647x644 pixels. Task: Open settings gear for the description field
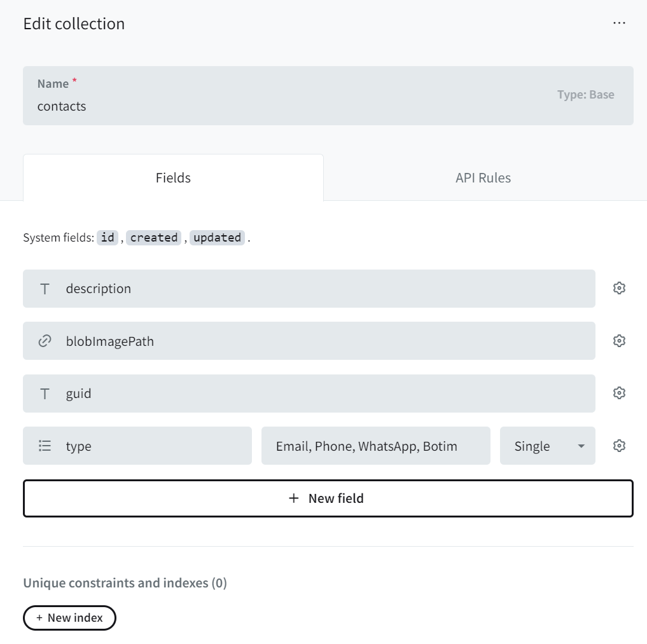tap(619, 288)
